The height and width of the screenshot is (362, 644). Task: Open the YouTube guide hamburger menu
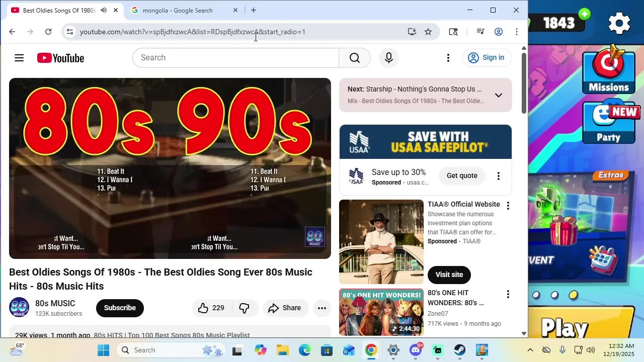[19, 58]
